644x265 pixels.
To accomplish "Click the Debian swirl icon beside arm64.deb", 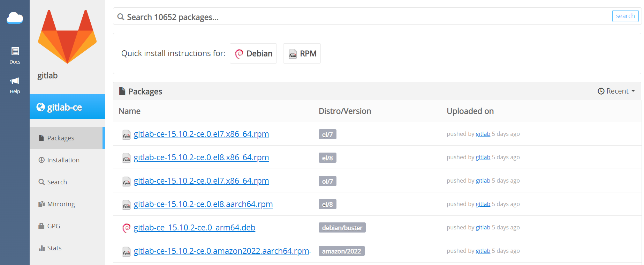I will (126, 228).
